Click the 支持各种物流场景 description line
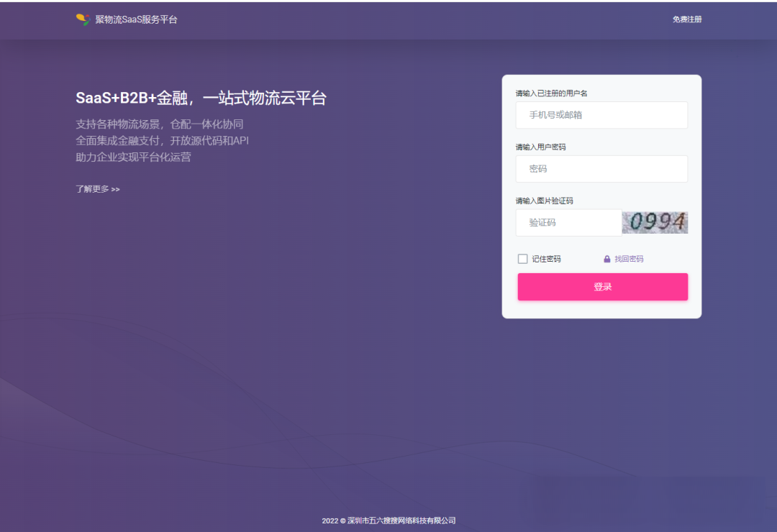 (x=160, y=124)
